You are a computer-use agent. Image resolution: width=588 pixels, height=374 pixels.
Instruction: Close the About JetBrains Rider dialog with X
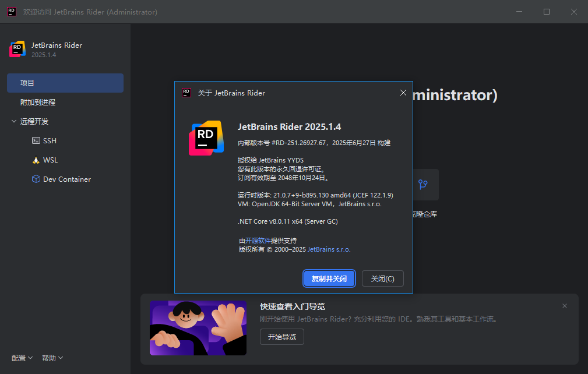tap(403, 93)
